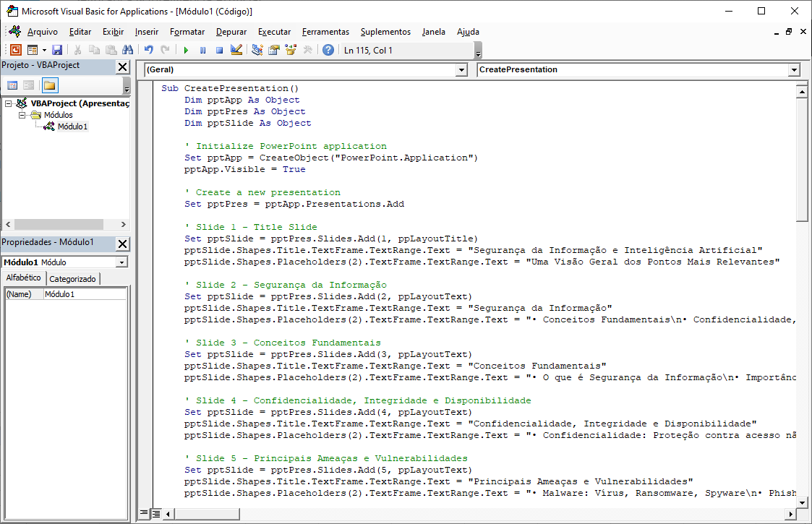Open the Editar menu
The image size is (812, 524).
coord(80,32)
